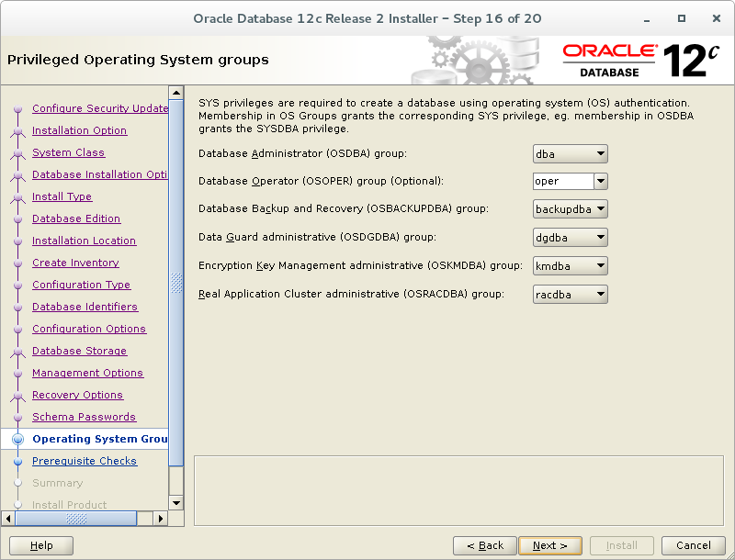The image size is (735, 560).
Task: Open the OSBACKUPDBA group dropdown showing backupdba
Action: [570, 209]
